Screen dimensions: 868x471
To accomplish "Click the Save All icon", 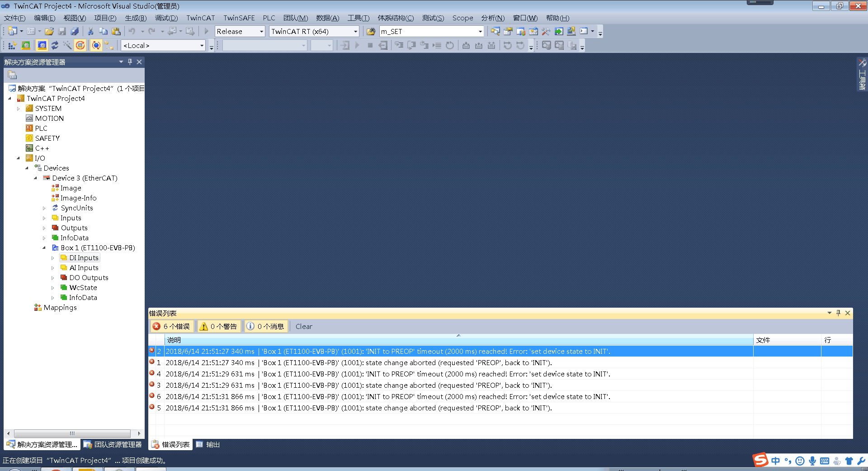I will click(x=75, y=31).
